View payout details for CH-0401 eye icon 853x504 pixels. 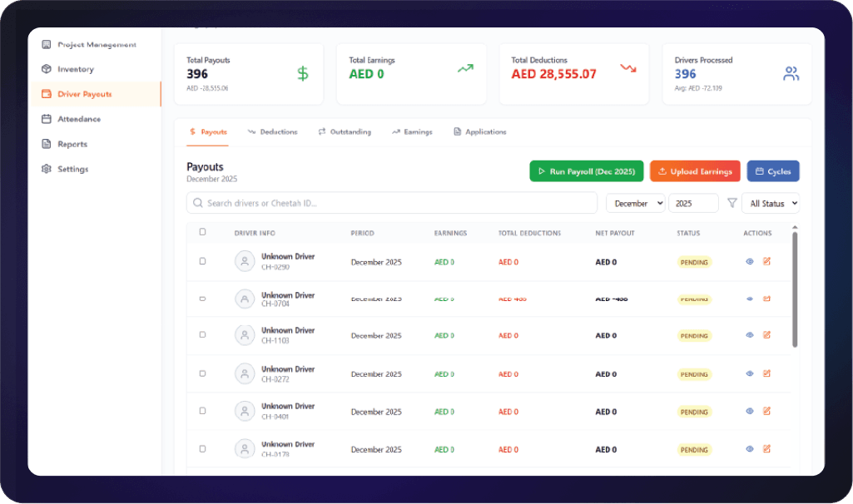tap(750, 411)
